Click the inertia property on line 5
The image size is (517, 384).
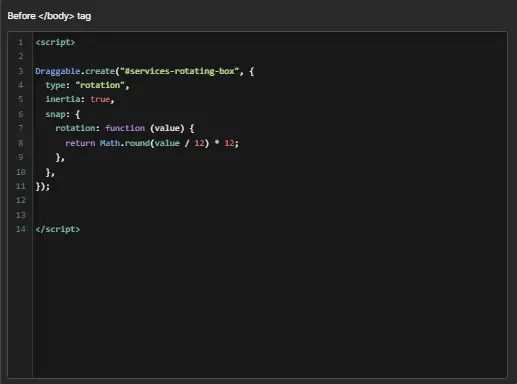(x=63, y=99)
